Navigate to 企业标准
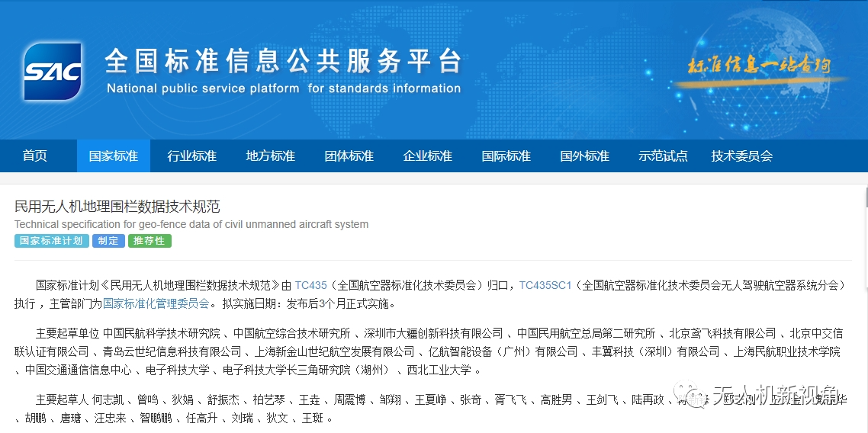The width and height of the screenshot is (868, 433). [428, 156]
